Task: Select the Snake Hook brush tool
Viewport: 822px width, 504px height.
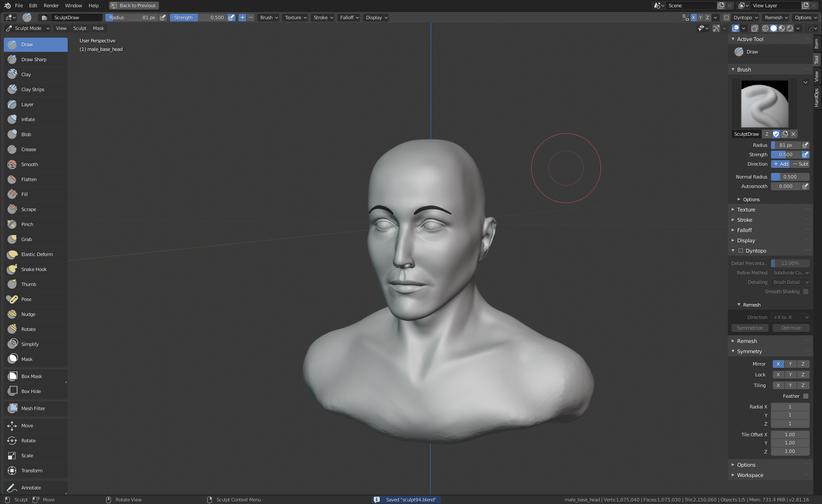Action: [x=34, y=269]
